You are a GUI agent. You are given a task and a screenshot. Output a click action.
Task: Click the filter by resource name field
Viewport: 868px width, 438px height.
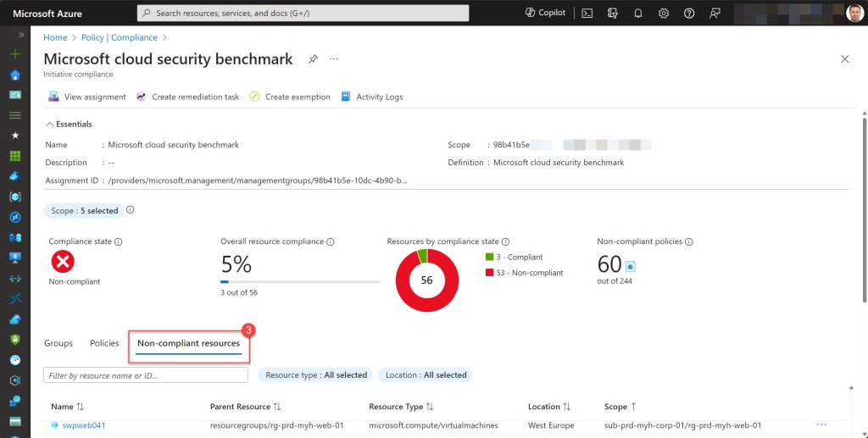click(146, 374)
